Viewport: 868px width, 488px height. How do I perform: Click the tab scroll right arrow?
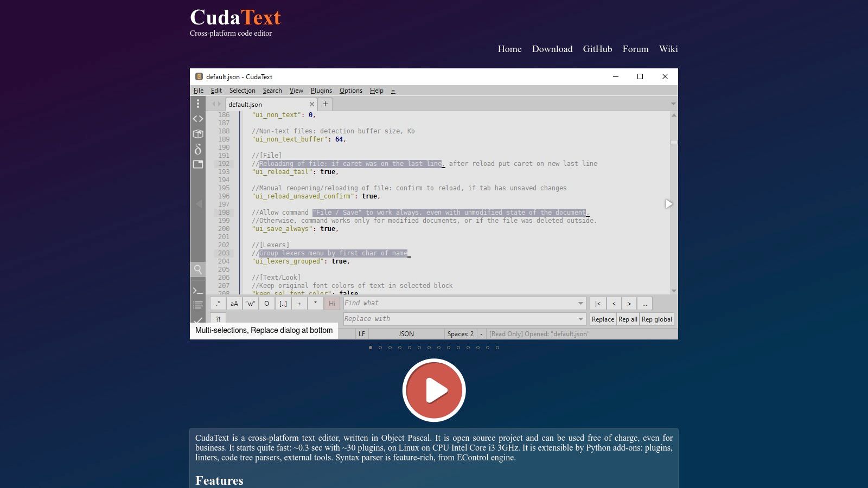pos(219,104)
